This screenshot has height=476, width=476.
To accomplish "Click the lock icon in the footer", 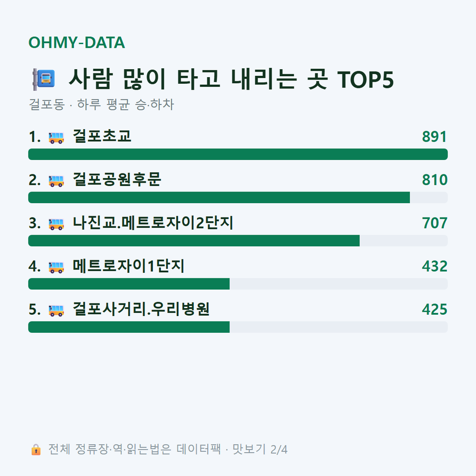I will [36, 450].
